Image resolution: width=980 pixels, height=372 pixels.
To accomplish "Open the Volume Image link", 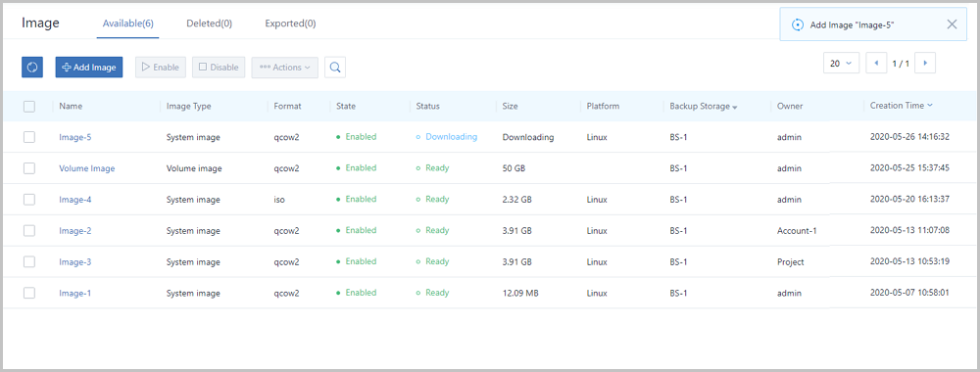I will tap(87, 168).
